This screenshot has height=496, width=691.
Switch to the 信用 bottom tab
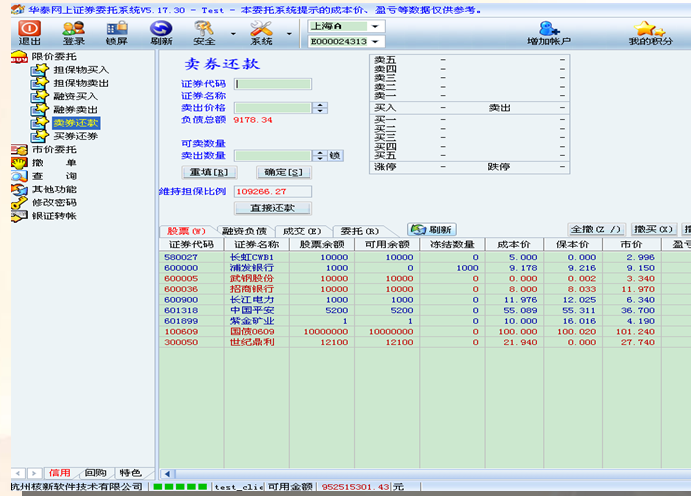point(59,473)
